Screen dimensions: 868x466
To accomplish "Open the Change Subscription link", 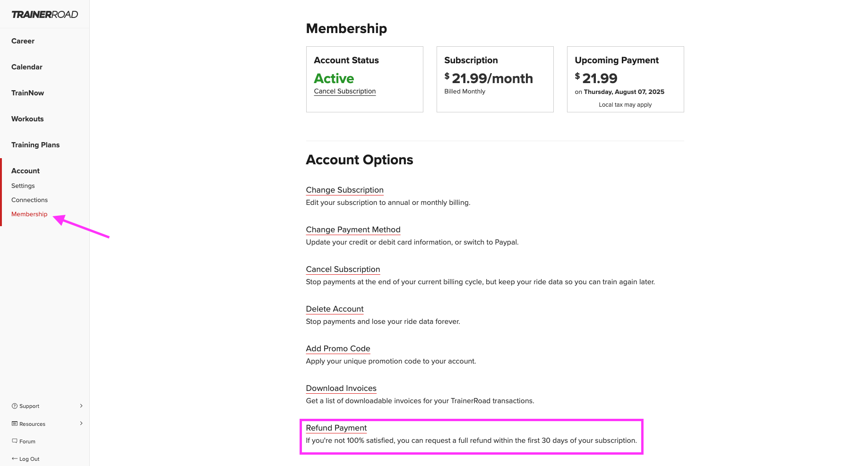I will pos(344,190).
